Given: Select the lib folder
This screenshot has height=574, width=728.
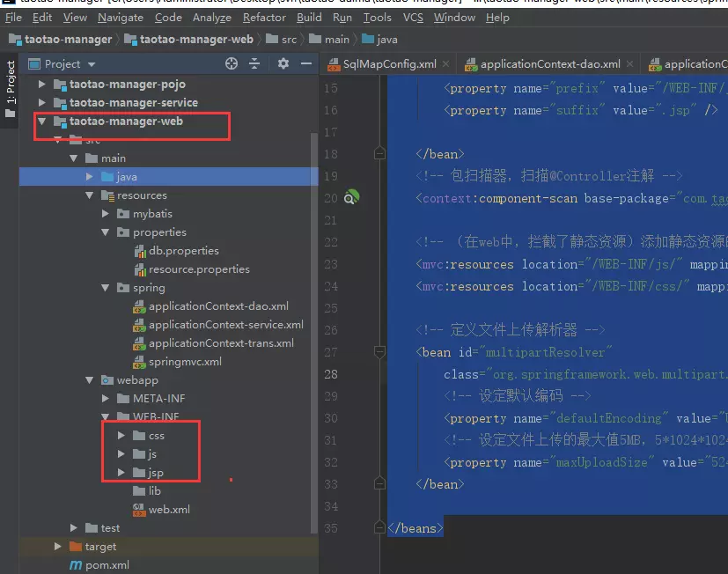Looking at the screenshot, I should click(x=147, y=491).
